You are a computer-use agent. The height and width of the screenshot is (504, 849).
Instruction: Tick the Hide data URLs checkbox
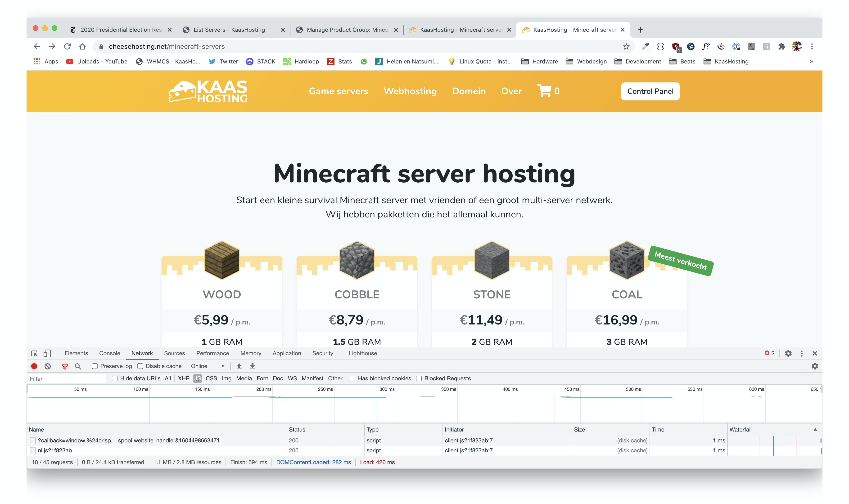(x=115, y=378)
